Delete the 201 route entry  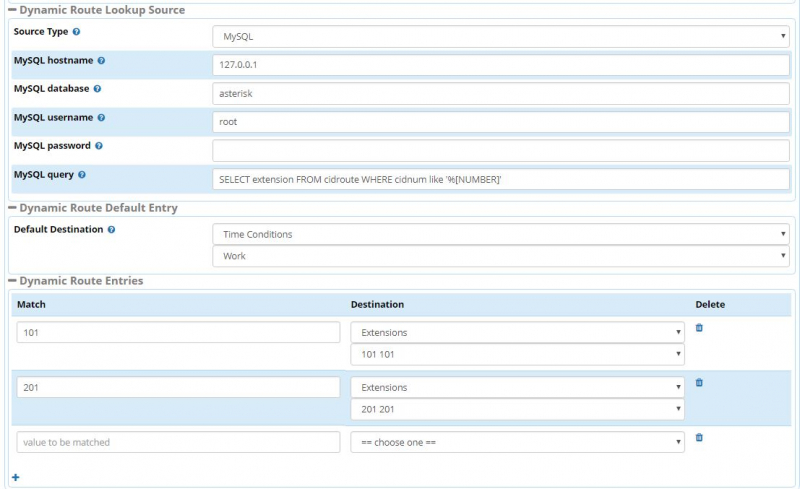[699, 383]
